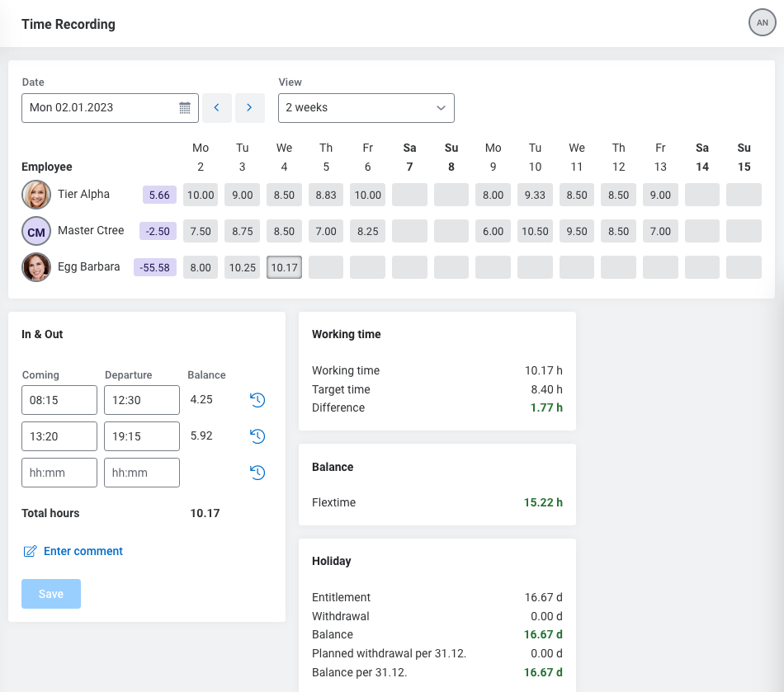Click history clock icon for empty time row
This screenshot has height=692, width=784.
coord(257,473)
